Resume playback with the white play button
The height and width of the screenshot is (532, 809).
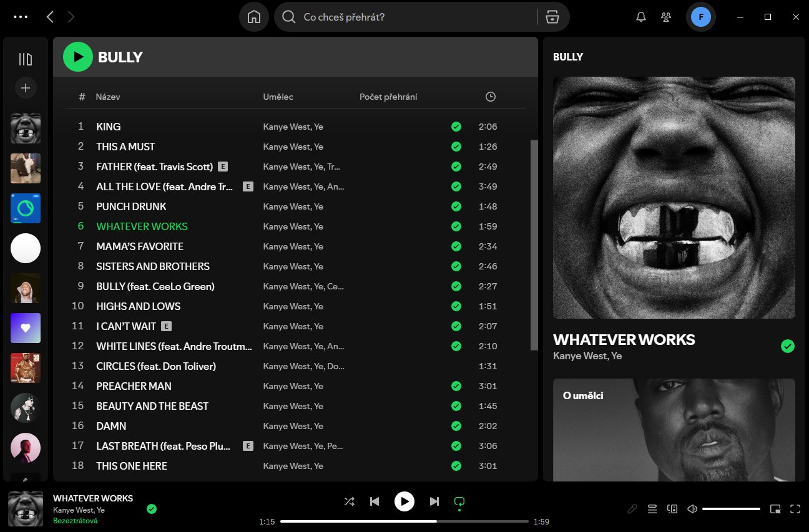405,501
